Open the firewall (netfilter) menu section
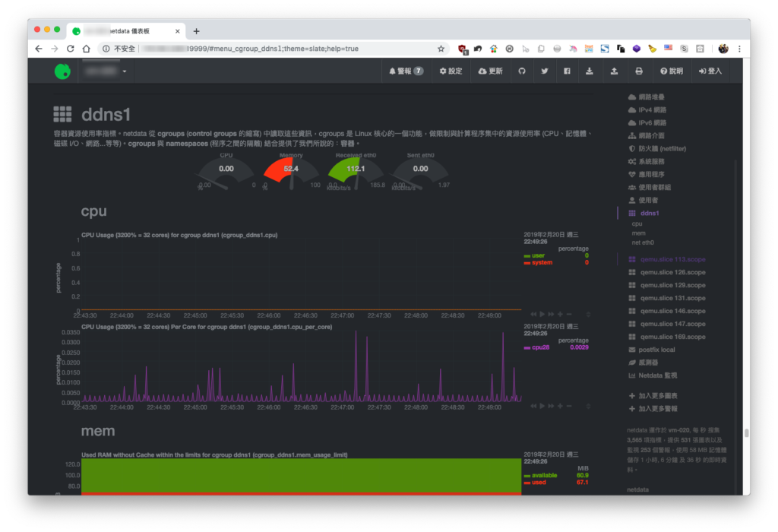Viewport: 778px width, 532px height. coord(657,148)
